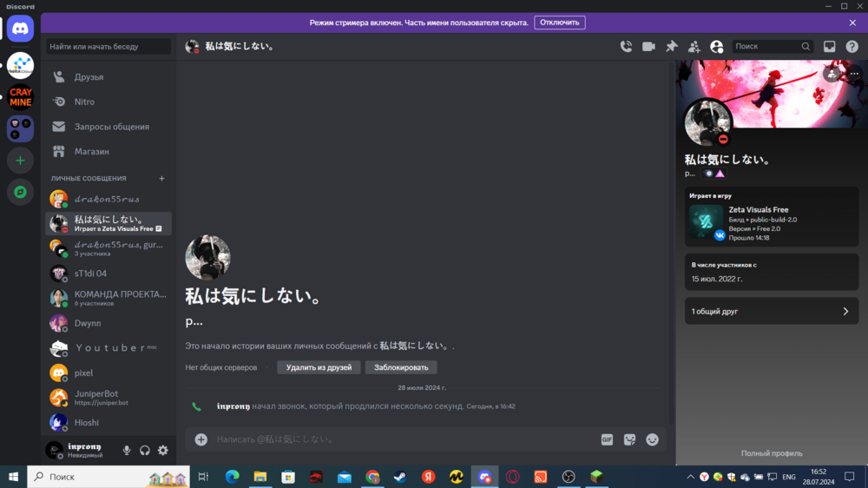The image size is (868, 488).
Task: Open Discord home direct messages button
Action: pos(21,29)
